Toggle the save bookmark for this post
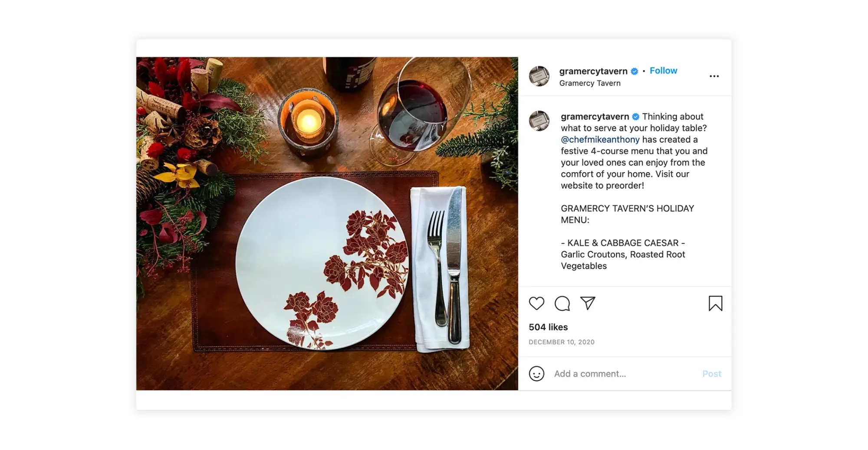868x450 pixels. click(x=716, y=304)
